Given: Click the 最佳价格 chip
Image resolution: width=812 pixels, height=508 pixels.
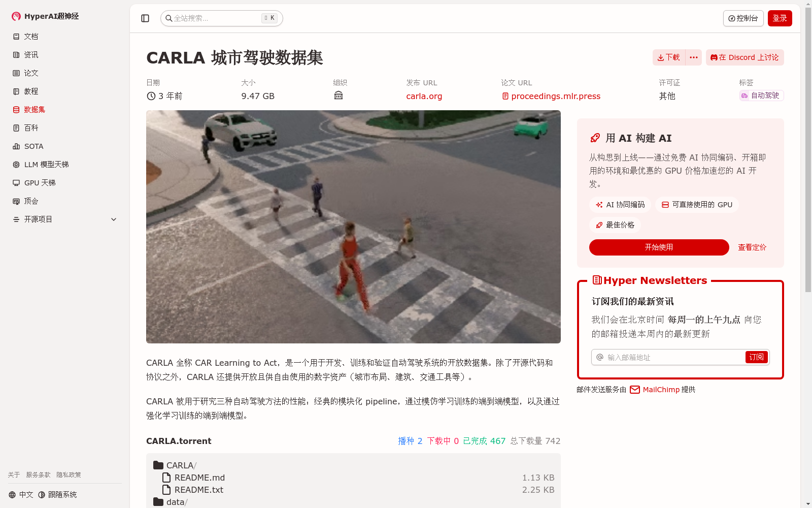Looking at the screenshot, I should coord(615,225).
